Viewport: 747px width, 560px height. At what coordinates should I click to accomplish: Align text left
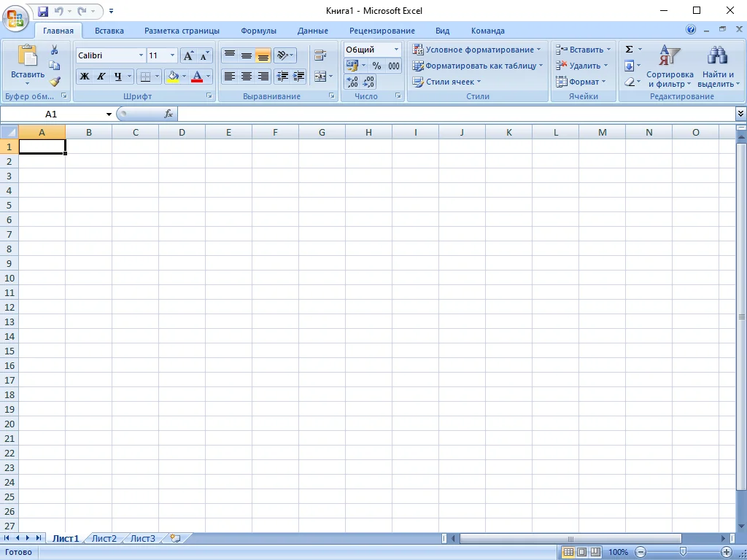pyautogui.click(x=230, y=76)
